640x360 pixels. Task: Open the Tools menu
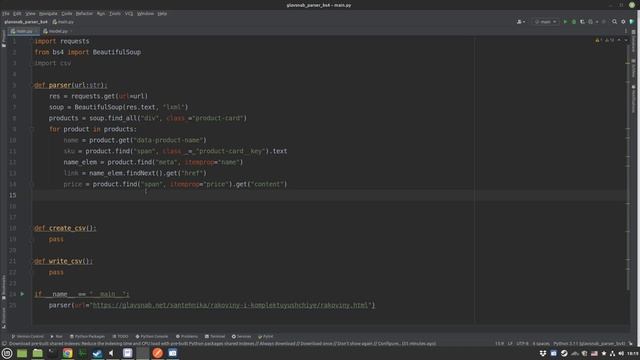pyautogui.click(x=115, y=13)
